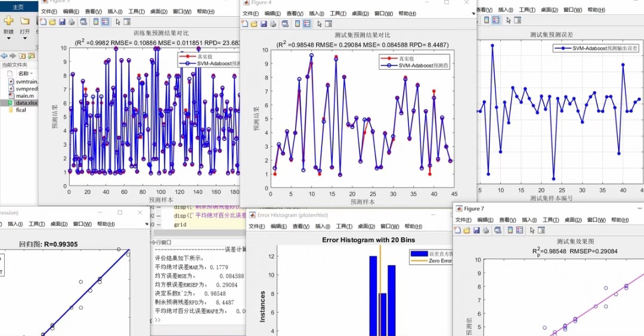Click Back arrow in current folder toolbar

tap(4, 56)
